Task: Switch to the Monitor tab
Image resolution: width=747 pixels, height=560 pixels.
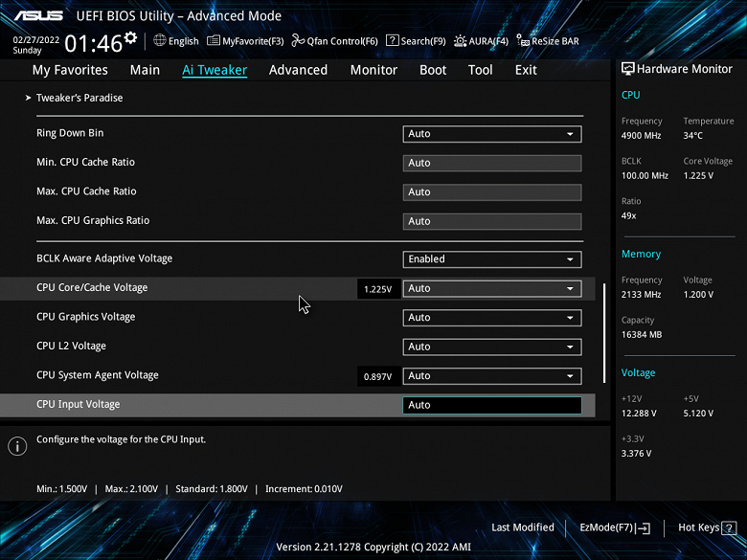Action: 373,70
